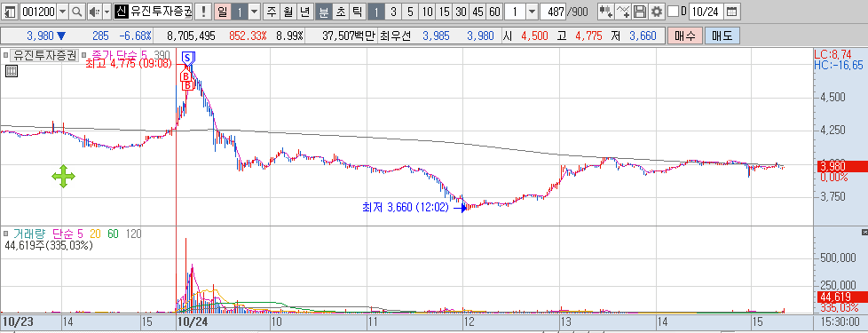Click the lower red B buy marker
Image resolution: width=868 pixels, height=333 pixels.
187,85
